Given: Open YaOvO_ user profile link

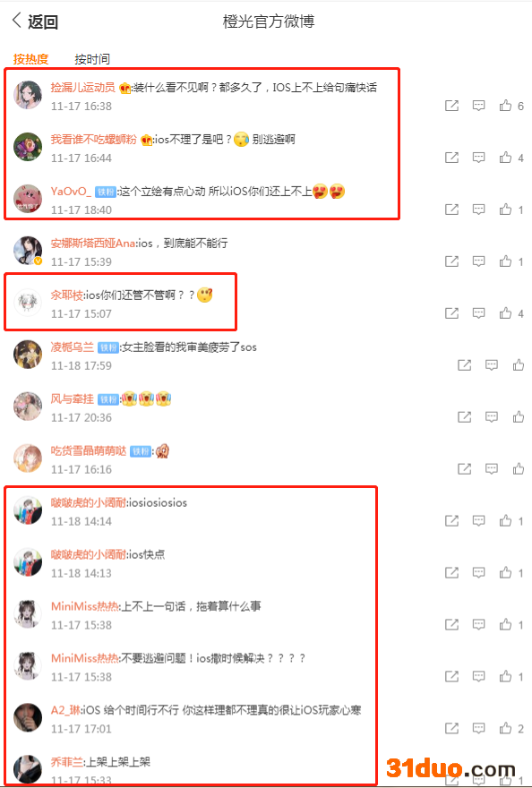Looking at the screenshot, I should pyautogui.click(x=71, y=192).
